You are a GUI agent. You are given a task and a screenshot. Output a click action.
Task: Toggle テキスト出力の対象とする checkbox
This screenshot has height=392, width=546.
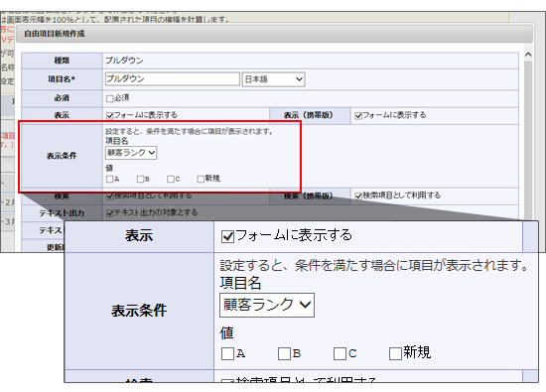coord(110,212)
